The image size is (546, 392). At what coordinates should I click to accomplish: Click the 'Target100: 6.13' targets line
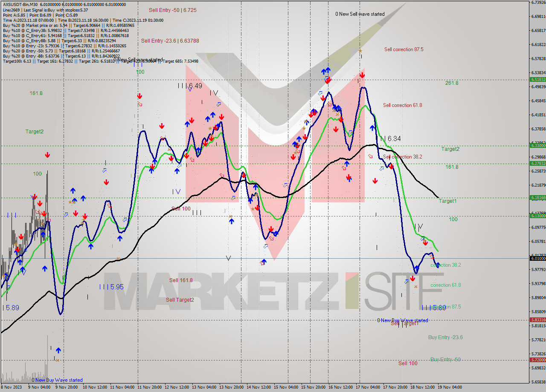(101, 61)
